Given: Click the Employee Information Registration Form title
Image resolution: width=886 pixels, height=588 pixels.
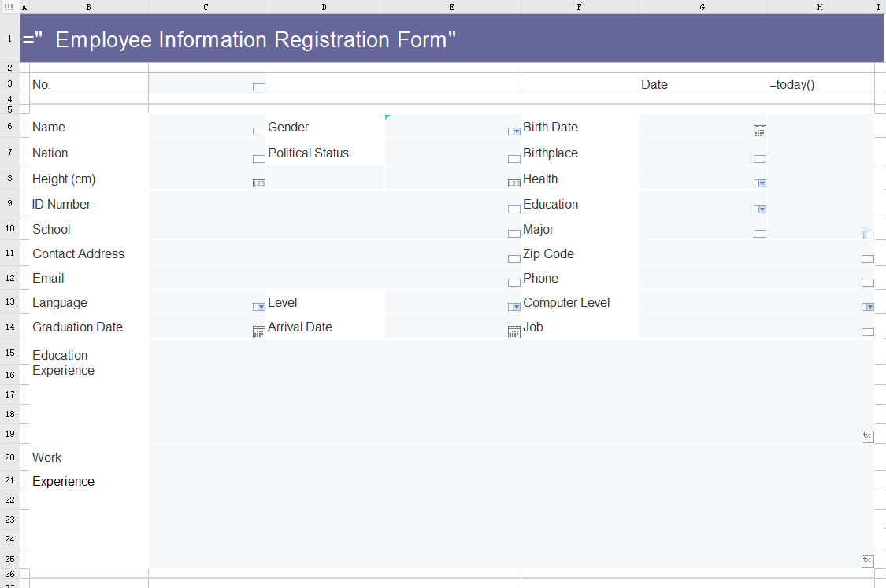Looking at the screenshot, I should [x=252, y=39].
